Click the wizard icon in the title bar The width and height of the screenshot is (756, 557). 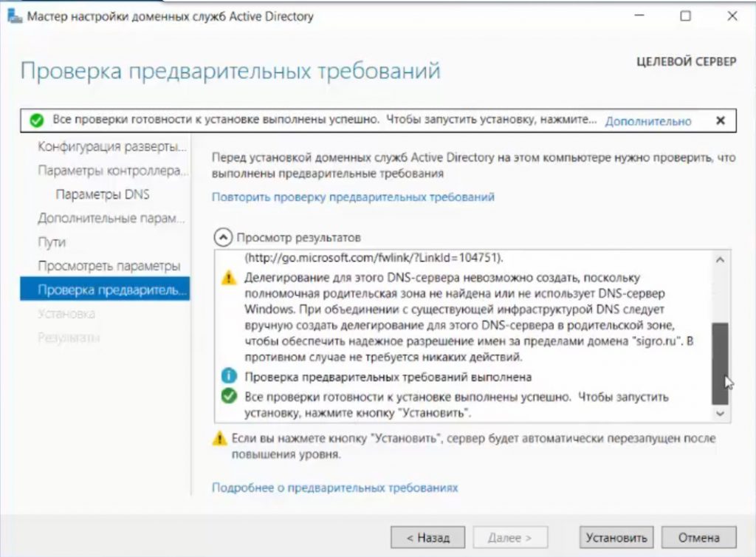(14, 16)
